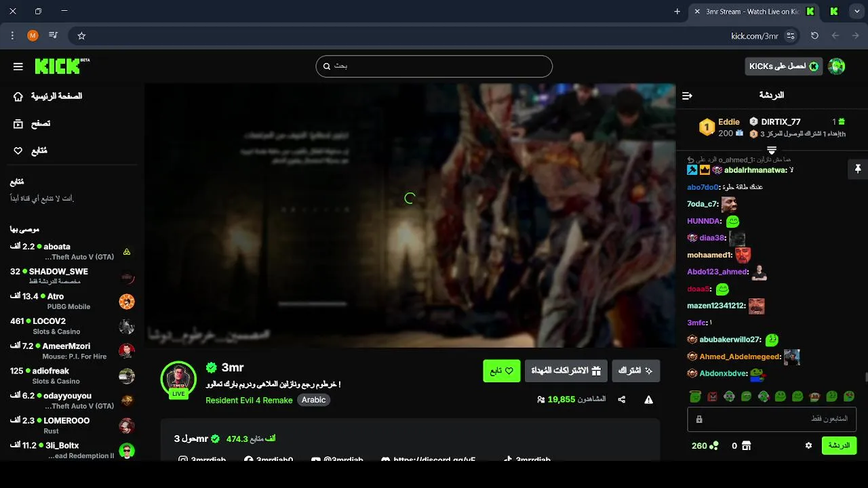Click leaderboard user DIRTIX_77
Image resolution: width=868 pixels, height=488 pixels.
(x=781, y=122)
